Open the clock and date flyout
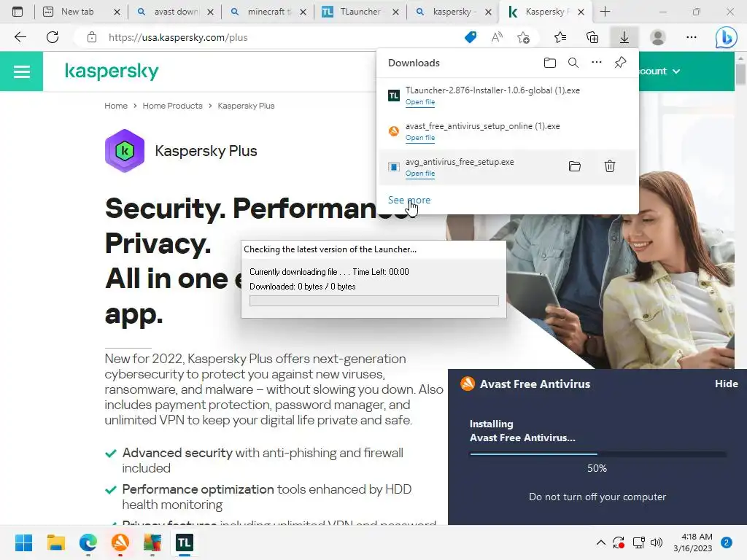747x560 pixels. pos(692,542)
